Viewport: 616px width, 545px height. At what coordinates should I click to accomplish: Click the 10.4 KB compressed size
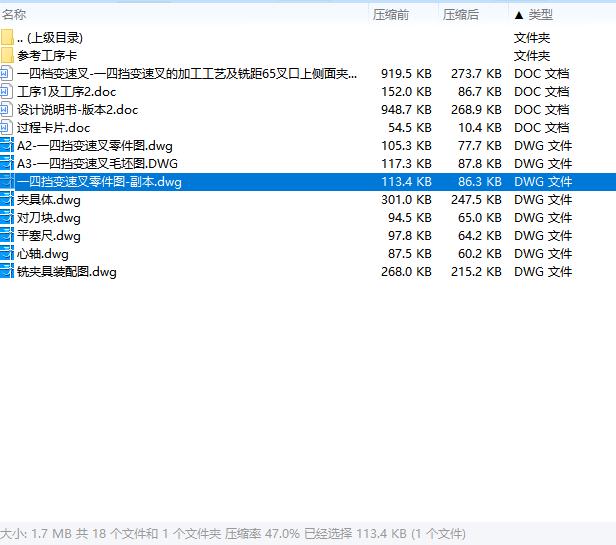pos(480,128)
